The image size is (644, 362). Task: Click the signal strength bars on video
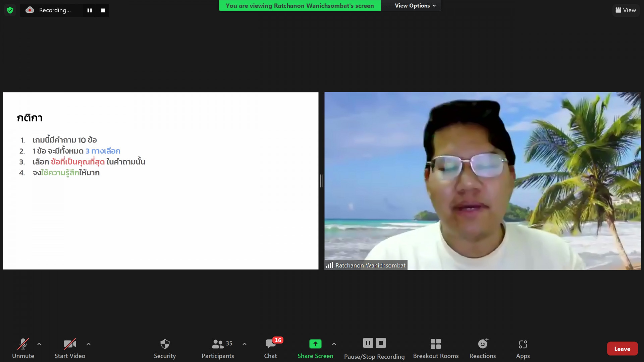pos(329,265)
